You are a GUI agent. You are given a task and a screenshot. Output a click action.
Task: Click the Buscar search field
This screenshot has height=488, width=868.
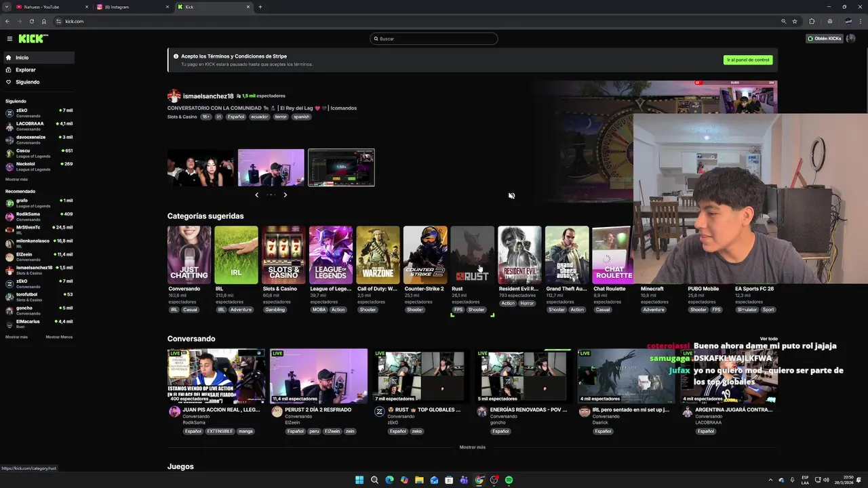(434, 39)
